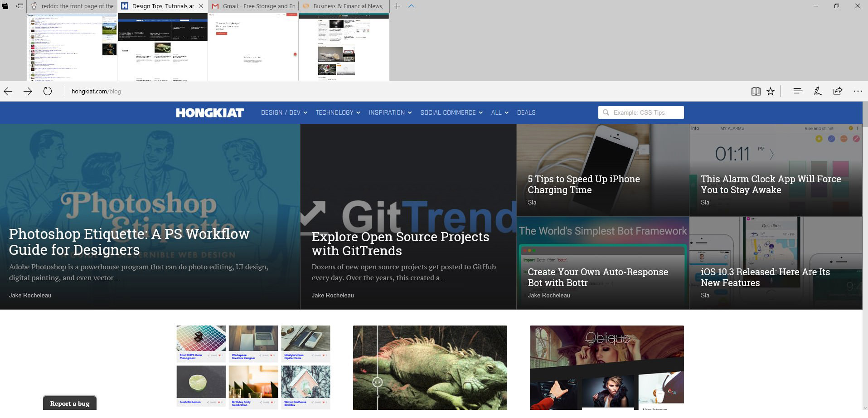Switch to the reddit front page tab
Viewport: 868px width, 418px height.
tap(72, 6)
